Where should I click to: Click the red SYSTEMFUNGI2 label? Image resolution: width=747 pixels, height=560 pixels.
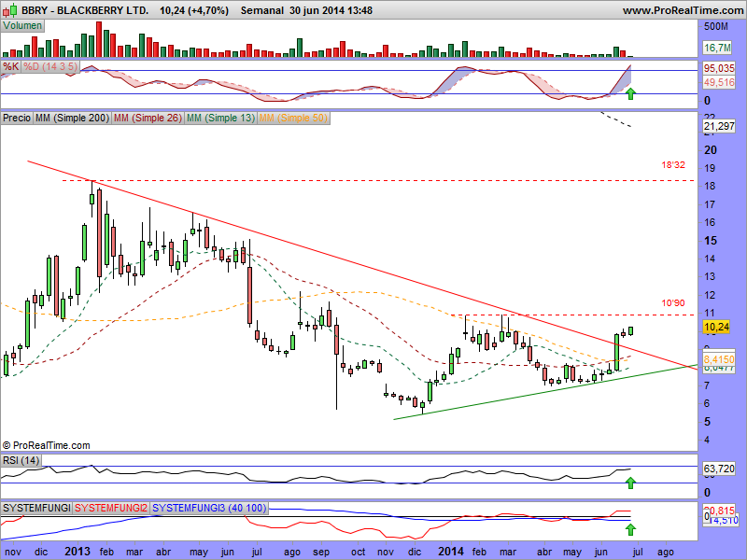(111, 508)
